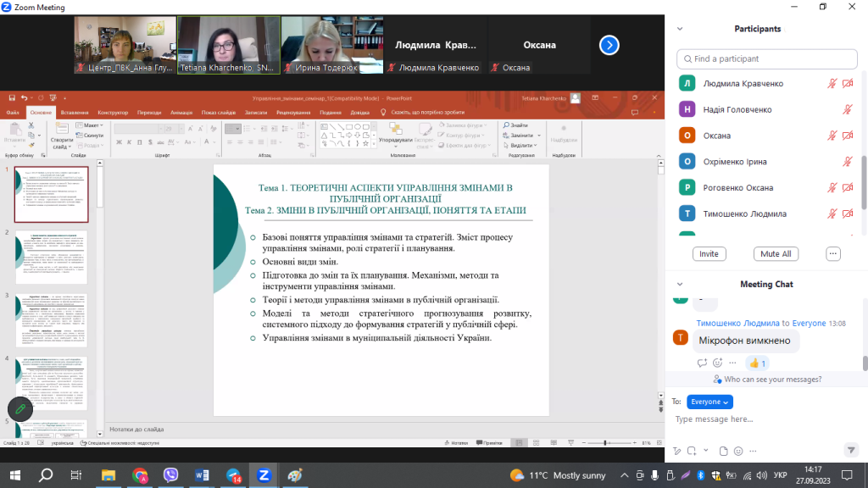Open the Анімація ribbon tab
Viewport: 868px width, 488px height.
tap(181, 112)
